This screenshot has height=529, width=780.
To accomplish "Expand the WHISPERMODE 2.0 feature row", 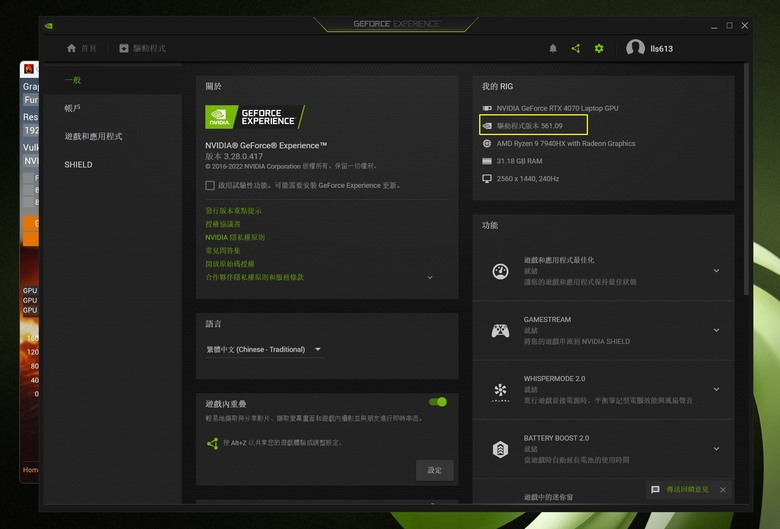I will [716, 389].
